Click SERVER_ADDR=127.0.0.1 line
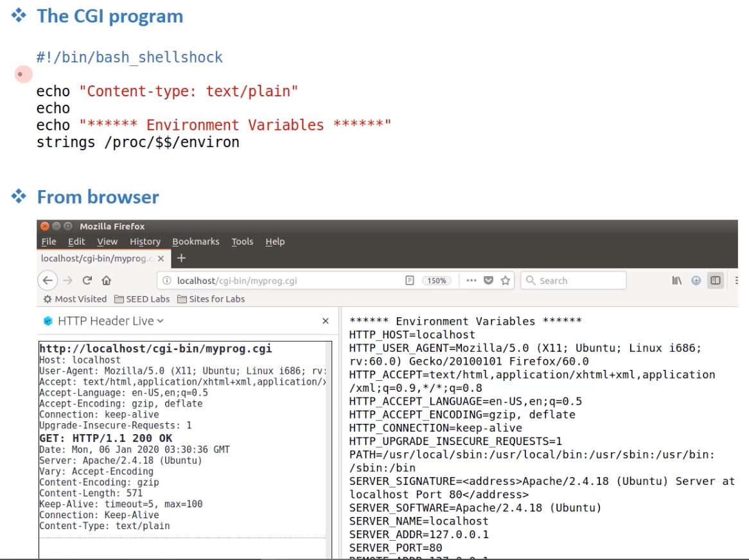The width and height of the screenshot is (749, 560). pyautogui.click(x=419, y=534)
